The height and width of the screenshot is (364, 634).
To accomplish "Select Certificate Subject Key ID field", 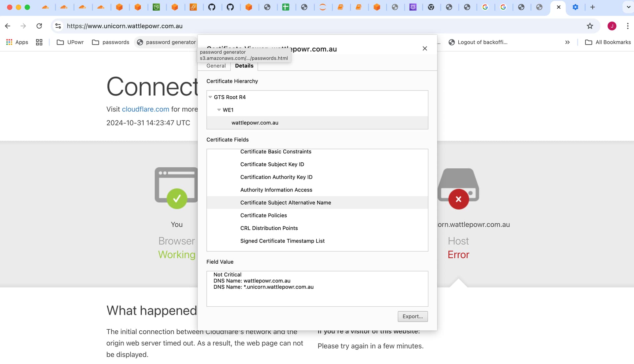I will tap(317, 164).
